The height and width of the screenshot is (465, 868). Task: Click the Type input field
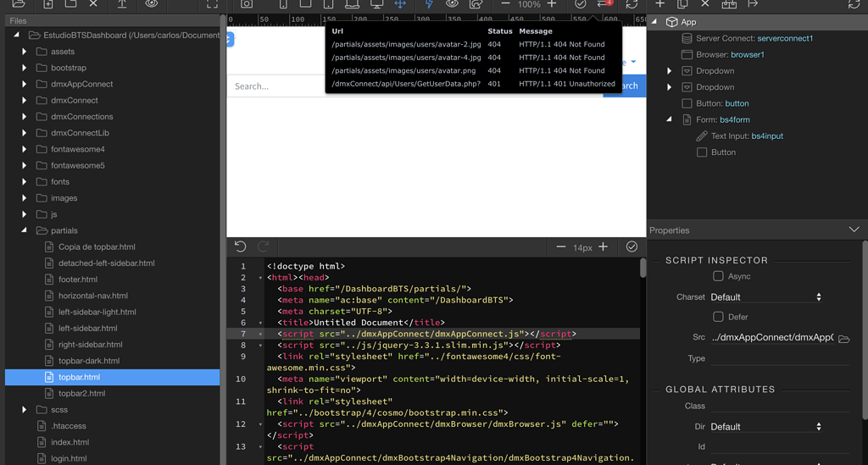[x=780, y=358]
